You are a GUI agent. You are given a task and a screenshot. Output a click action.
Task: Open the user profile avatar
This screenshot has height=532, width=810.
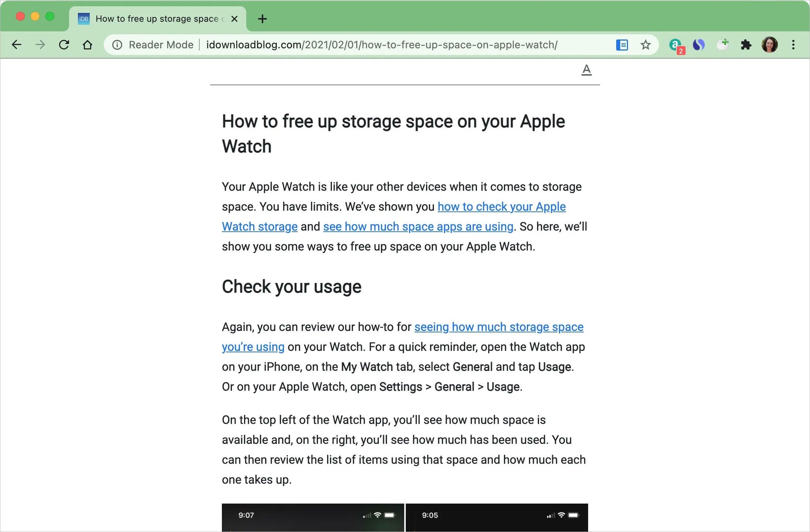769,45
